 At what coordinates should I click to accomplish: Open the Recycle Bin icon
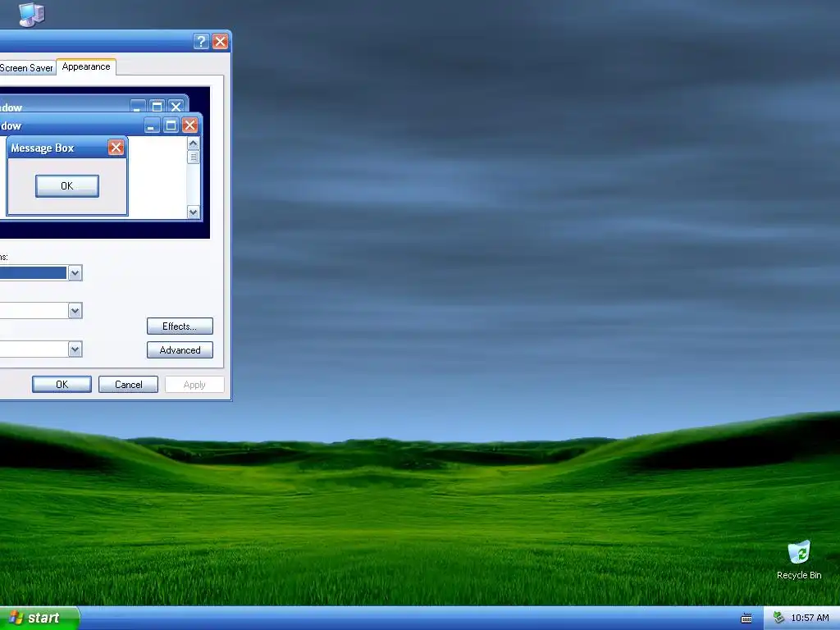tap(799, 552)
